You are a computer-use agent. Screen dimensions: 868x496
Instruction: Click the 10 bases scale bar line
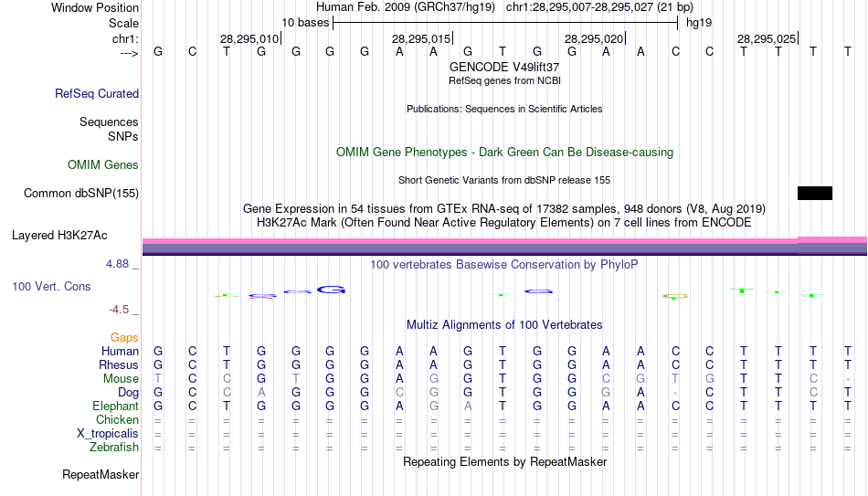505,23
